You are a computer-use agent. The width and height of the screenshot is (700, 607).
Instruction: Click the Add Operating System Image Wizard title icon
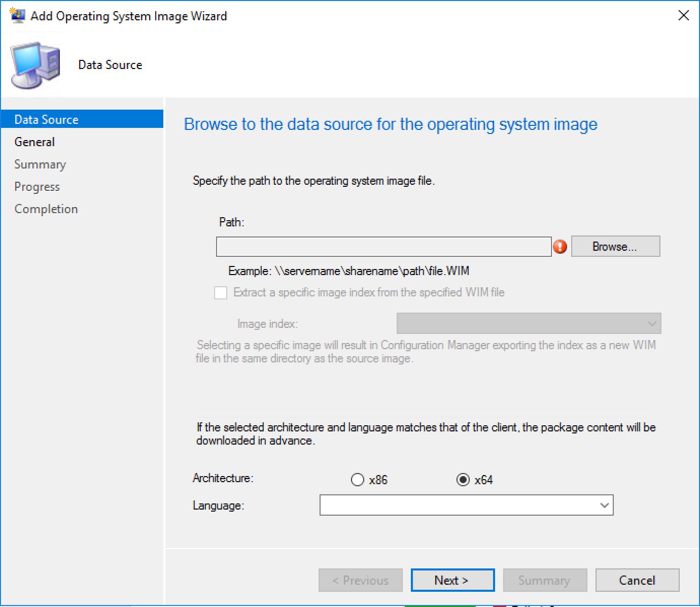[x=17, y=15]
